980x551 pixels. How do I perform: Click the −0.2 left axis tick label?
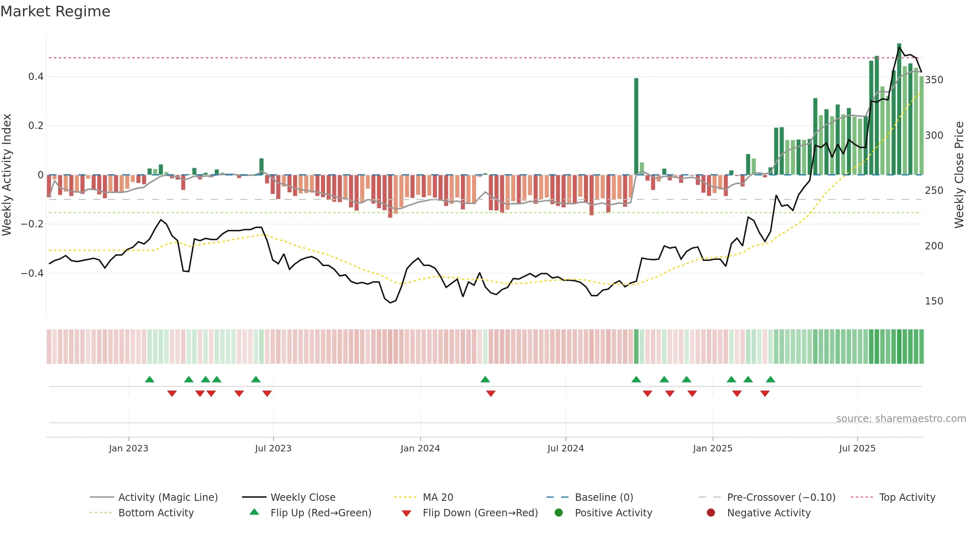click(x=32, y=224)
